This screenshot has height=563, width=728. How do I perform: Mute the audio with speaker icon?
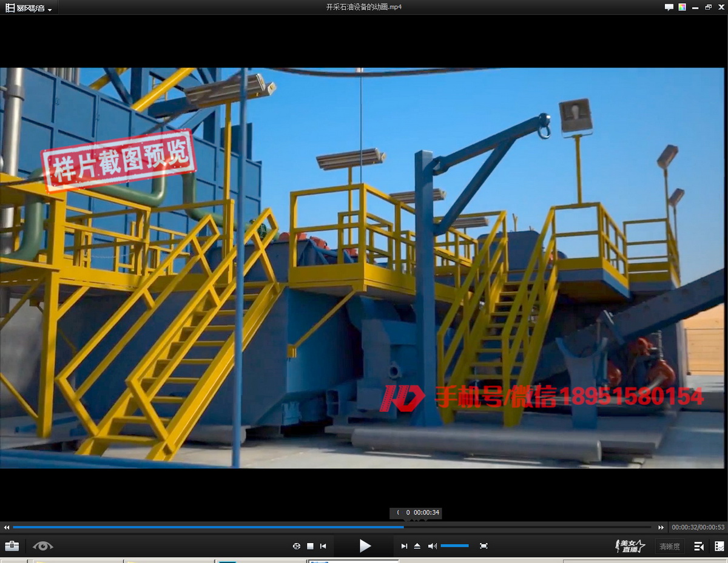432,546
